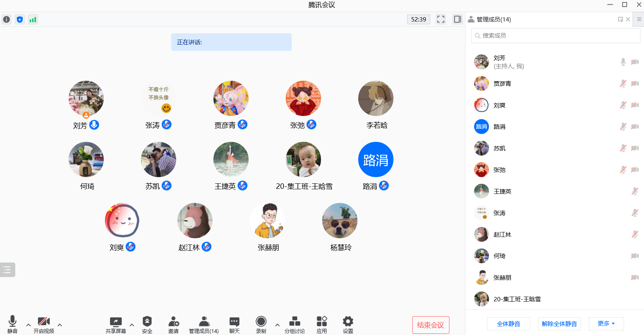Toggle 刘芳 microphone in member list
Viewport: 644px width, 335px height.
pos(623,62)
